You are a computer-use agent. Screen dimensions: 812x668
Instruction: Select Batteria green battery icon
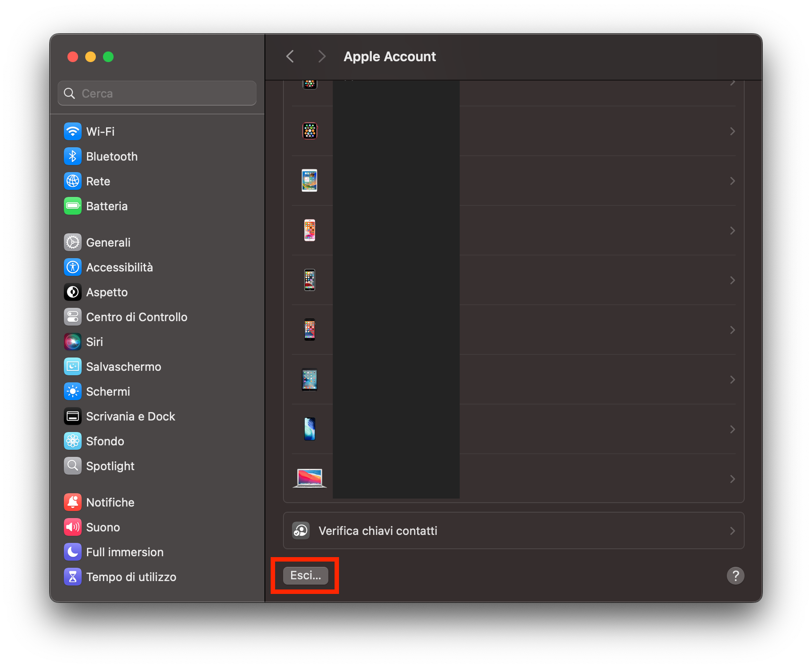point(73,206)
